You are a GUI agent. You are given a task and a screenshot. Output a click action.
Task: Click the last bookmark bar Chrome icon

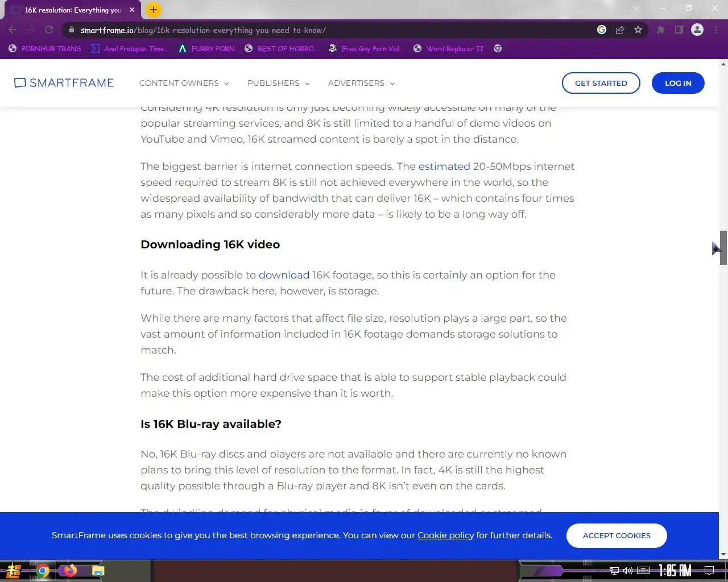coord(498,49)
